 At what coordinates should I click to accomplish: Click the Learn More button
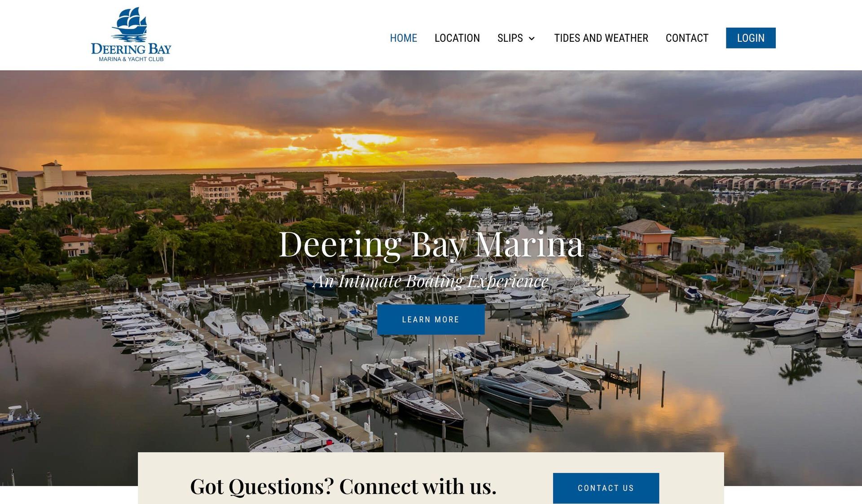pos(431,320)
